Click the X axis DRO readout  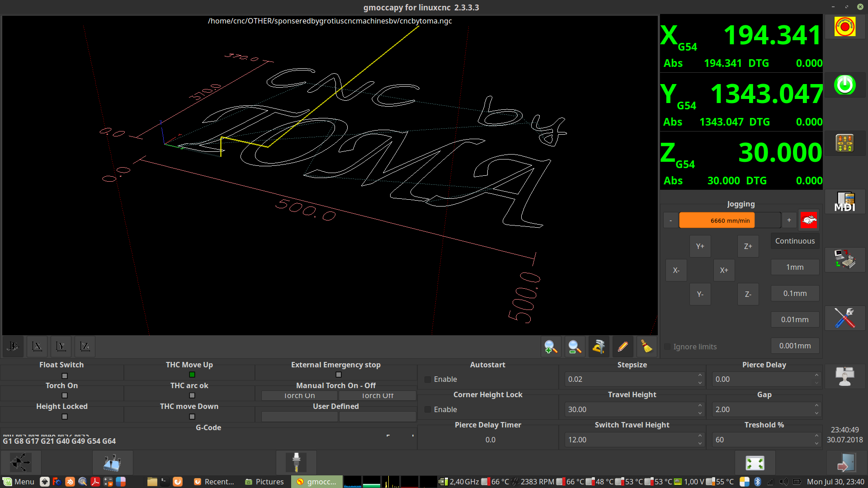[741, 43]
